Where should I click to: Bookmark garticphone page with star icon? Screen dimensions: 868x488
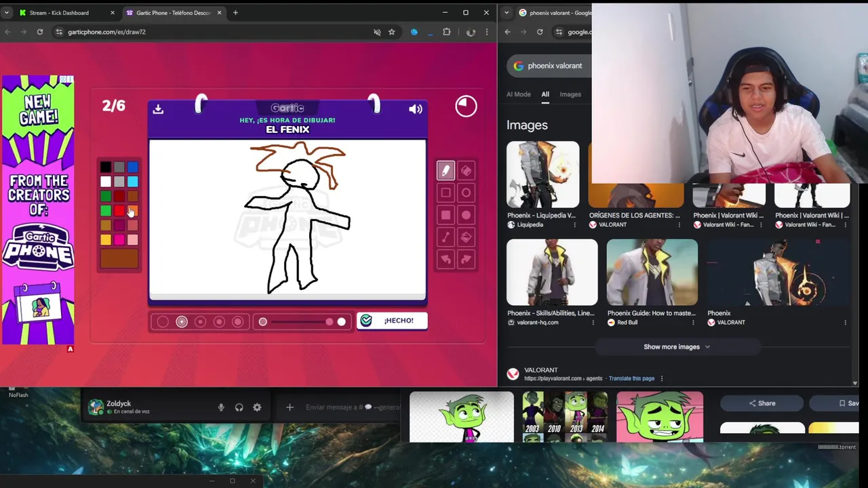[x=391, y=32]
